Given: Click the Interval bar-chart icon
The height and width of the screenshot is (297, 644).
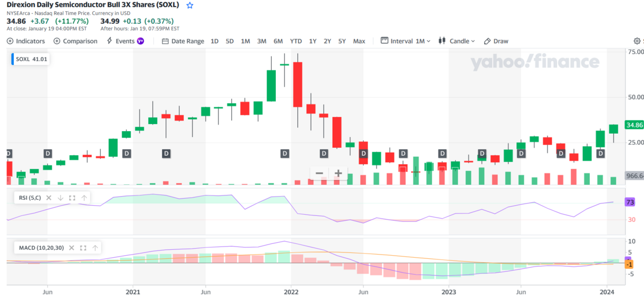Looking at the screenshot, I should click(x=384, y=40).
